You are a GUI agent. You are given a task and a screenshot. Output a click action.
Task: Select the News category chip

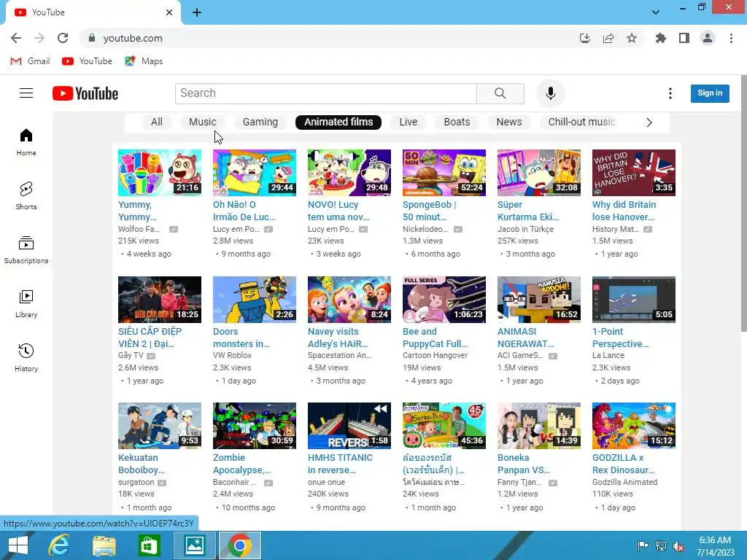(508, 122)
